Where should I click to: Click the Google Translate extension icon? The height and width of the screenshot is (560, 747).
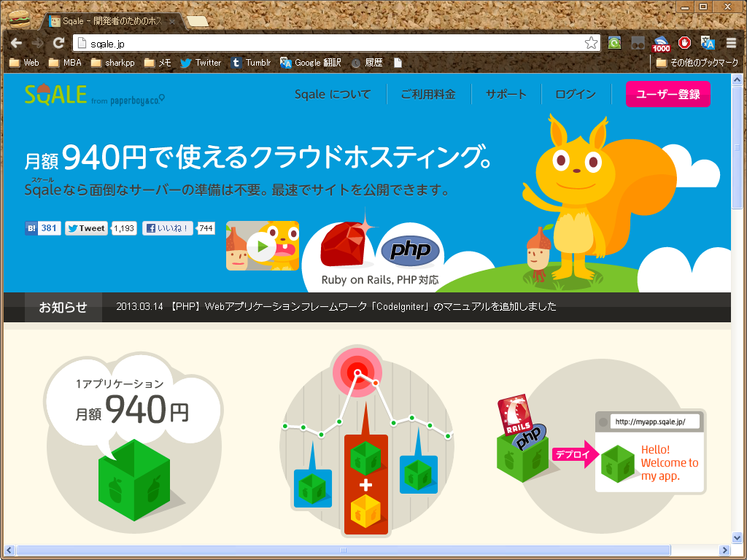click(708, 43)
